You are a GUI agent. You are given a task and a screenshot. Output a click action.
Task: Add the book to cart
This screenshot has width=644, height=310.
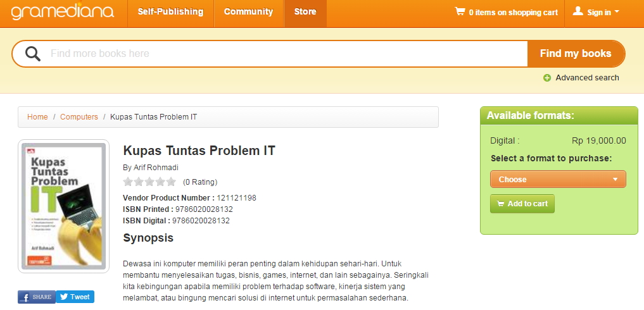[x=522, y=204]
